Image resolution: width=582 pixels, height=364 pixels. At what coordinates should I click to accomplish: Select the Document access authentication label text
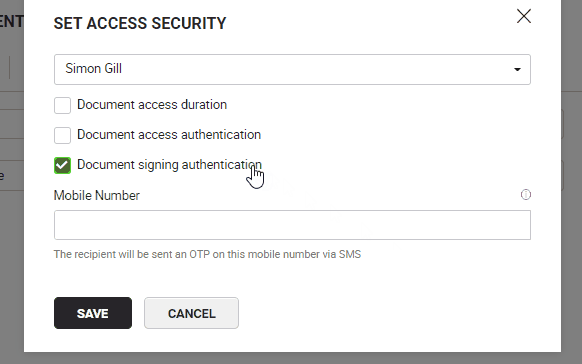pos(169,135)
